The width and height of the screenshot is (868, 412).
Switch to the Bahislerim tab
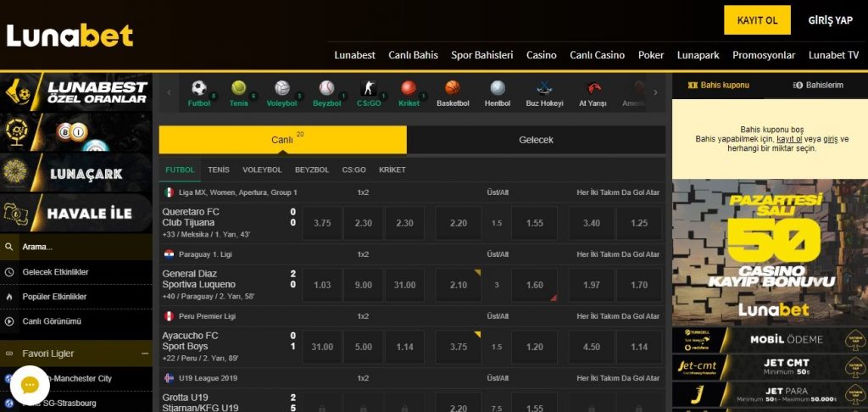818,85
